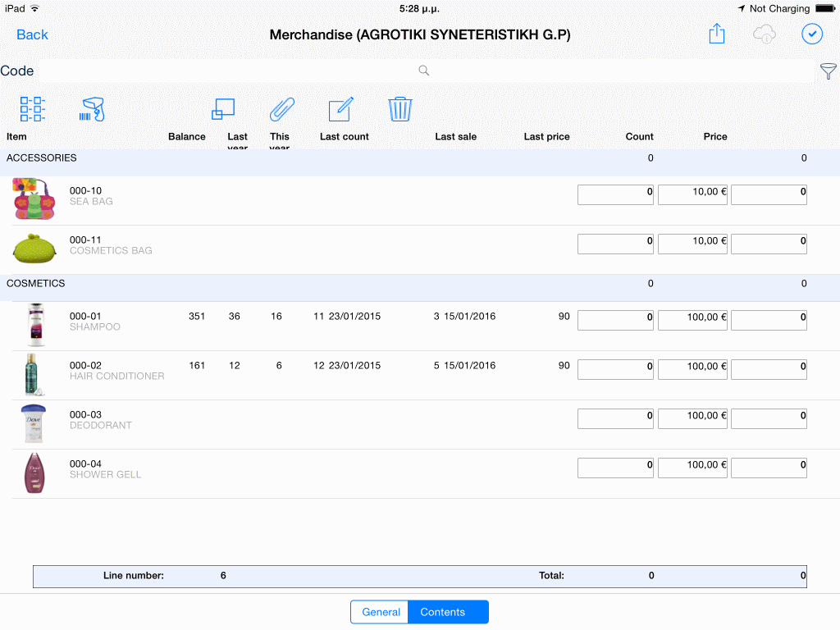Viewport: 840px width, 630px height.
Task: Switch to the General tab
Action: point(380,612)
